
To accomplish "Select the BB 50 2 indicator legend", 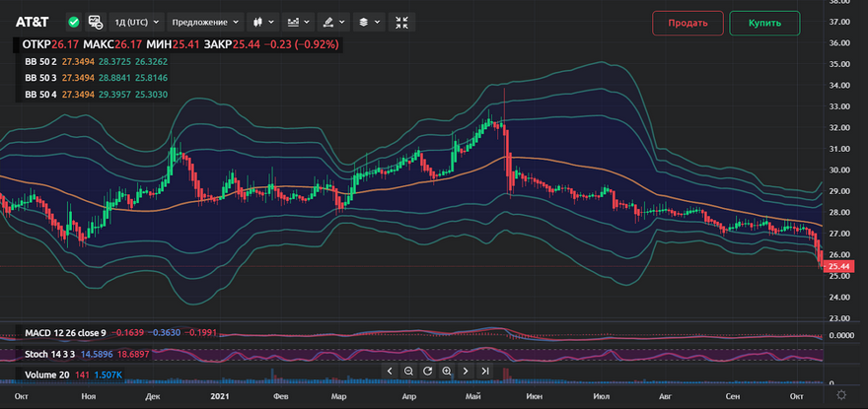I will [40, 62].
